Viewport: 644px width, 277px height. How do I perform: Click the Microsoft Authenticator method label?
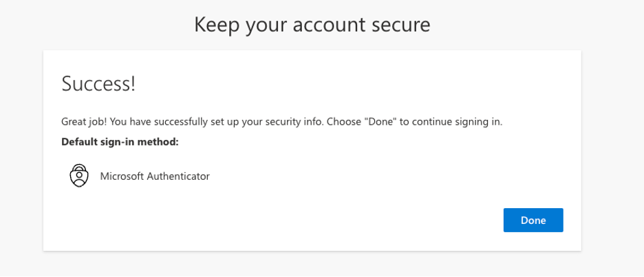tap(155, 176)
